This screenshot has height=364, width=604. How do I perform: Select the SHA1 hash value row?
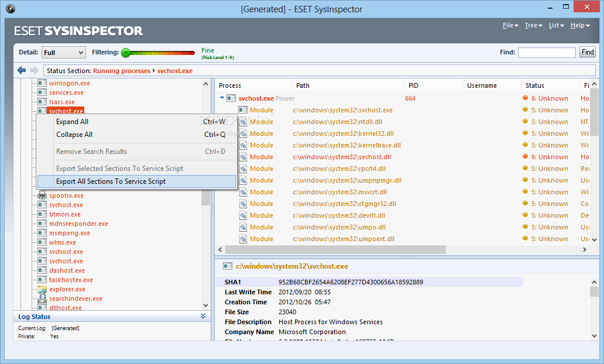coord(369,282)
